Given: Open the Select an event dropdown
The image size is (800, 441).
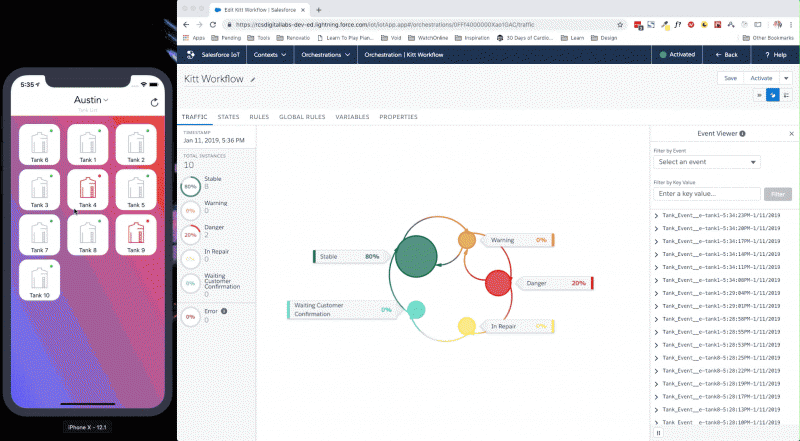Looking at the screenshot, I should [x=707, y=162].
